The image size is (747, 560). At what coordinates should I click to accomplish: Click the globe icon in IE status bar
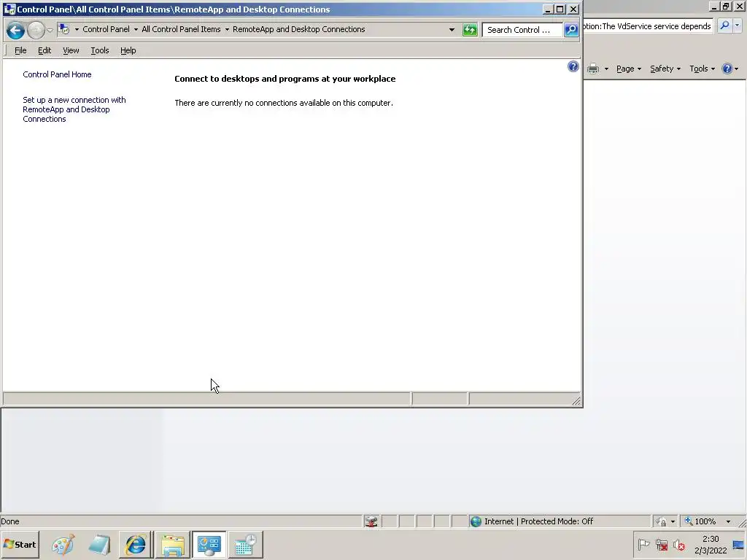click(476, 521)
